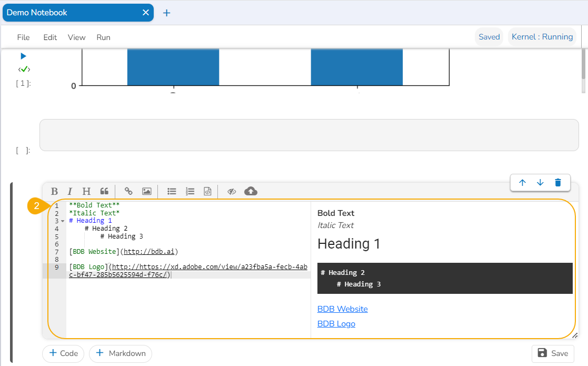This screenshot has height=366, width=588.
Task: Click the '# Heading 3' editor line
Action: pyautogui.click(x=122, y=236)
